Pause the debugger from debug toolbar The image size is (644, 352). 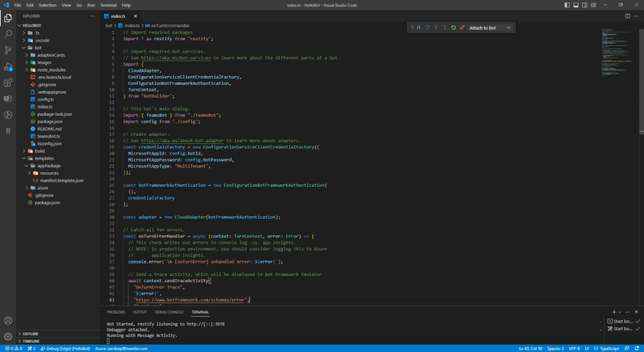tap(419, 28)
